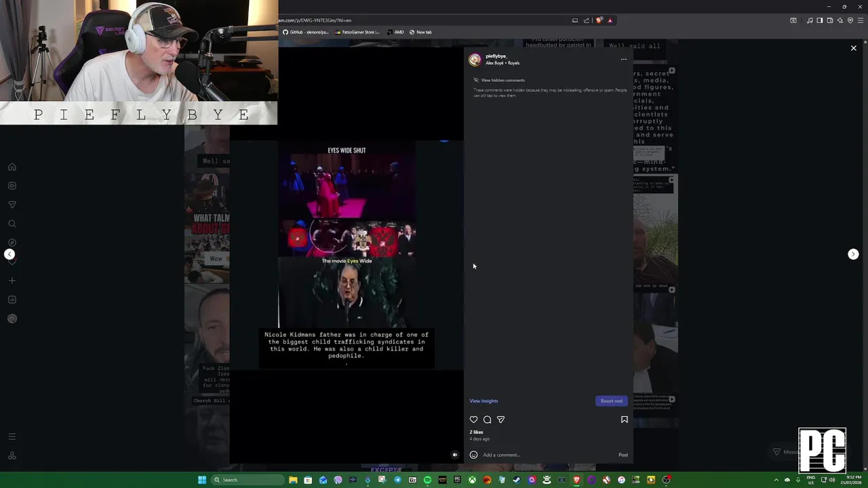The width and height of the screenshot is (868, 488).
Task: Open Messages paper-plane icon in sidebar
Action: click(12, 205)
